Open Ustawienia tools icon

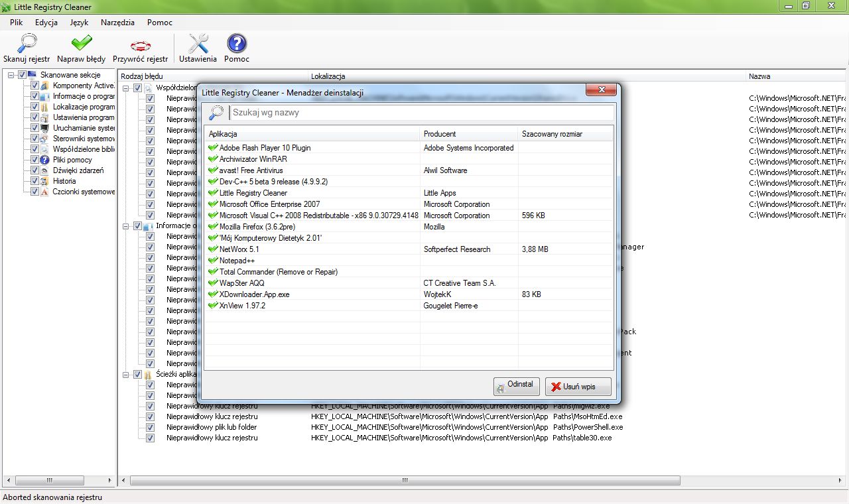tap(198, 43)
